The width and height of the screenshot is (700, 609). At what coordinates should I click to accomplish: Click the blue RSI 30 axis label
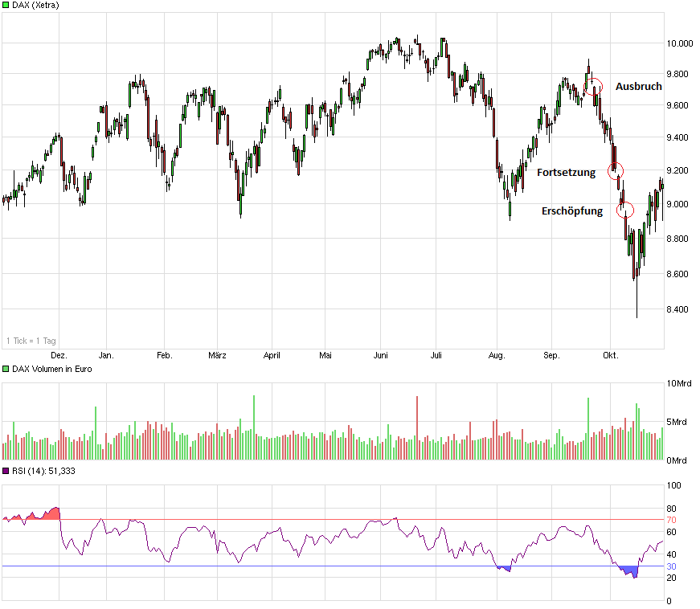coord(671,566)
